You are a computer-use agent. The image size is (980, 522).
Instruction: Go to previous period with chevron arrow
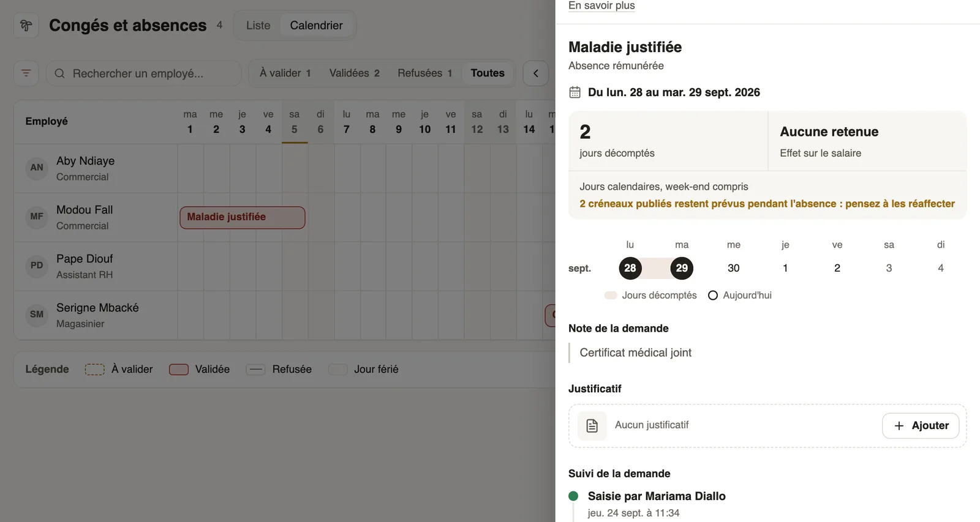tap(536, 73)
